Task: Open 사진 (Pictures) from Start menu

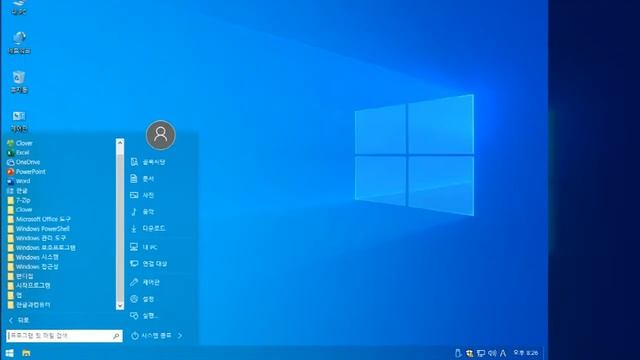Action: point(142,196)
